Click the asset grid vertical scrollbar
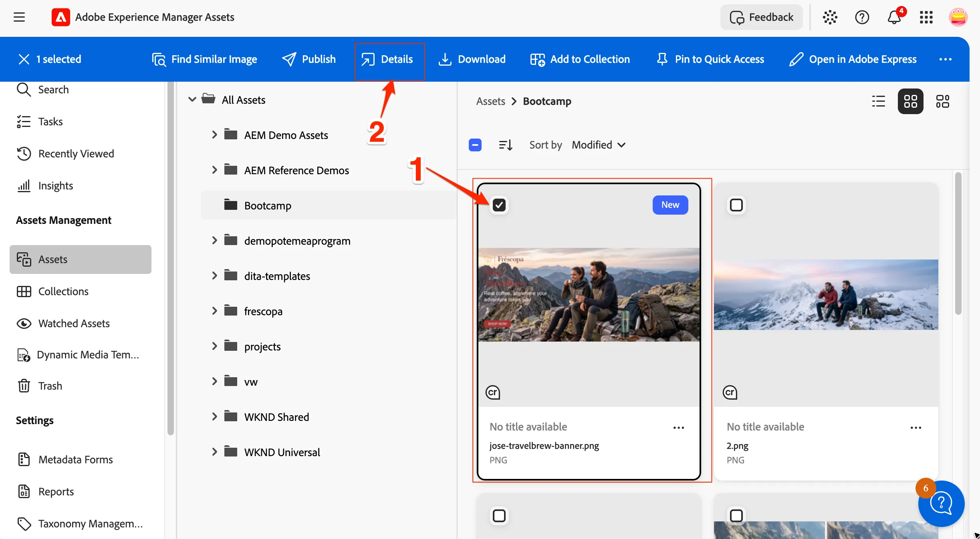The height and width of the screenshot is (539, 980). click(958, 243)
